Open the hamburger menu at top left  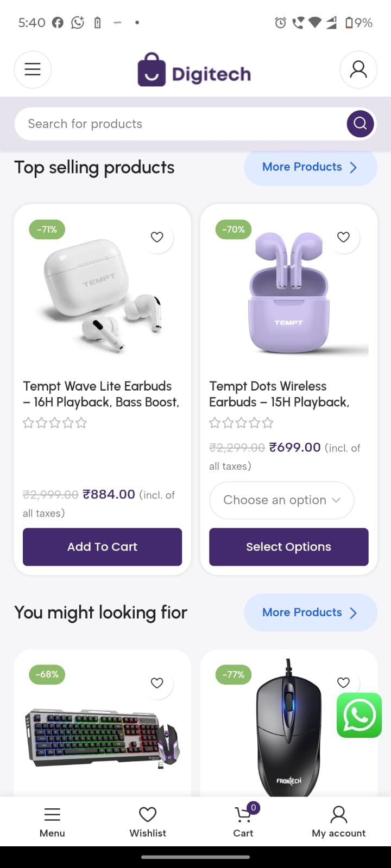click(x=33, y=69)
